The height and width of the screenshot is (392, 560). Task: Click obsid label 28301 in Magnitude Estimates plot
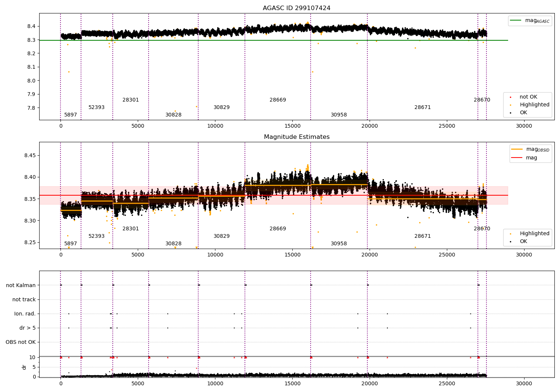(131, 228)
